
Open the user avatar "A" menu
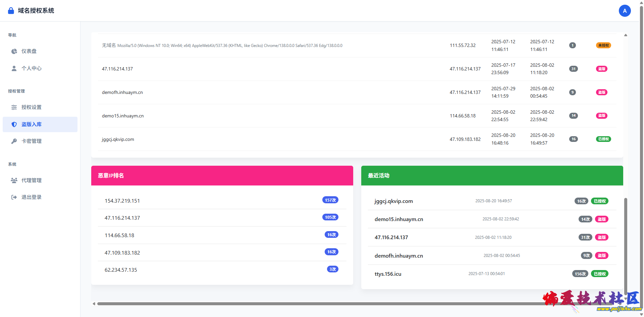click(x=625, y=11)
